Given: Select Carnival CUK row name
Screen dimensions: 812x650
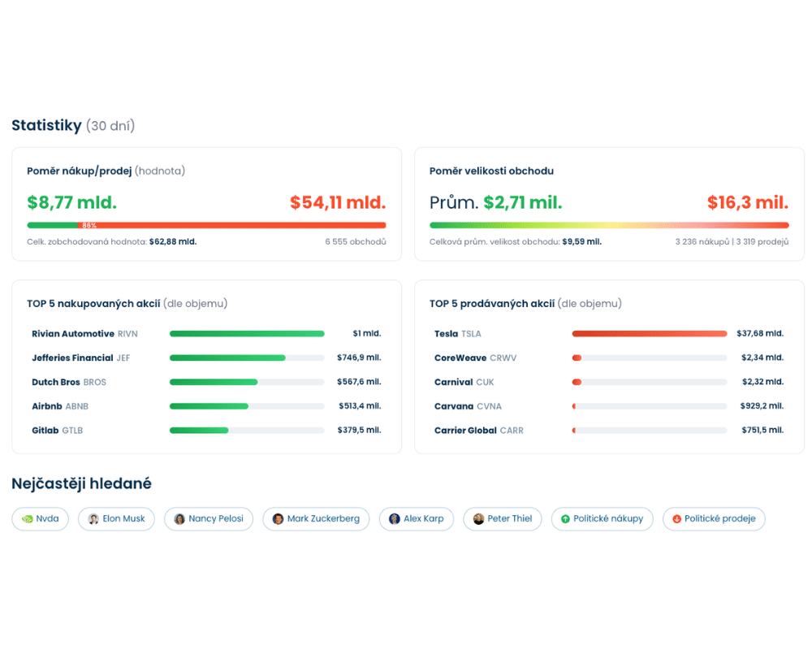Looking at the screenshot, I should click(464, 382).
